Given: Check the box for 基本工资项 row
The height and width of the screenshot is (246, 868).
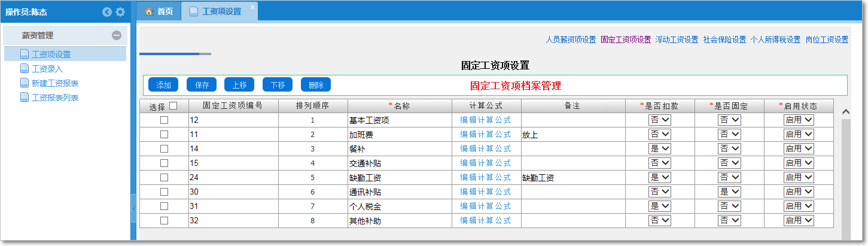Looking at the screenshot, I should coord(164,120).
